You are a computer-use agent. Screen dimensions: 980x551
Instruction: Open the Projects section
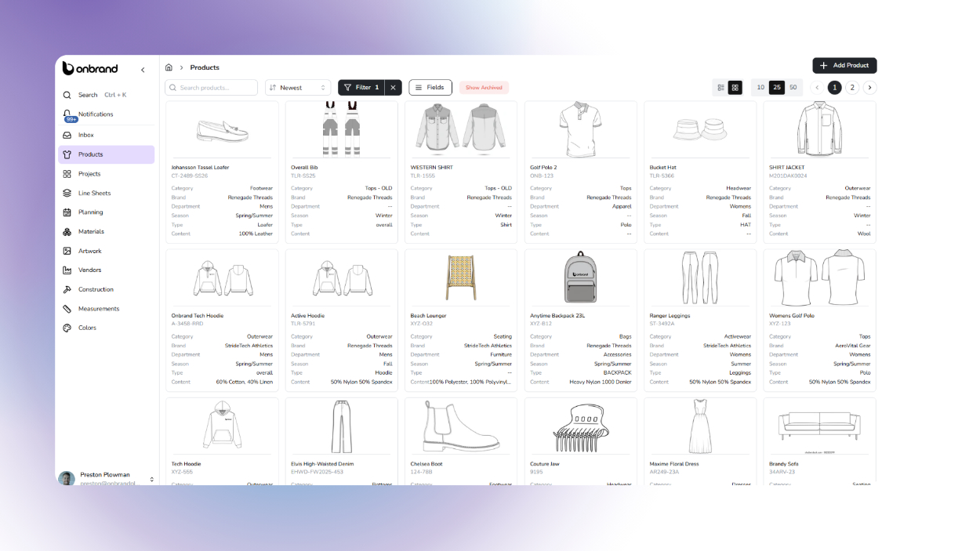106,174
